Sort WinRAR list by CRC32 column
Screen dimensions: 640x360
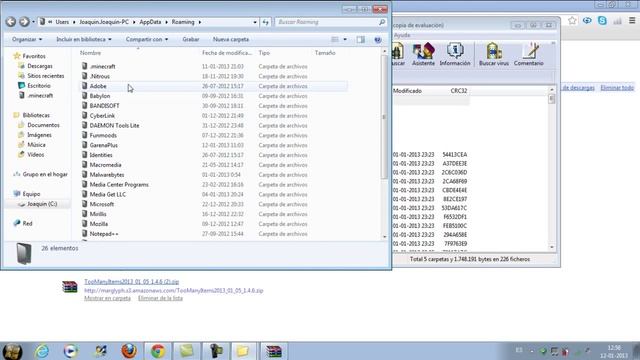point(459,91)
